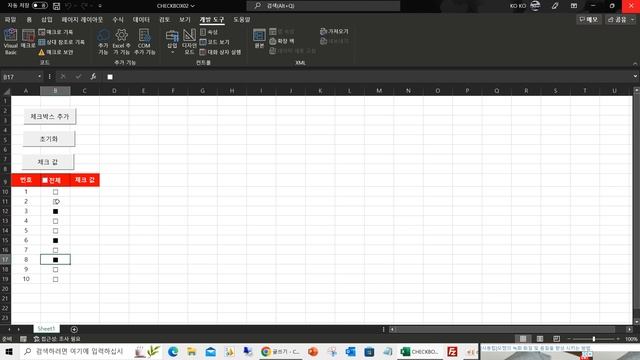Click the 체크박스 추가 button

point(50,117)
